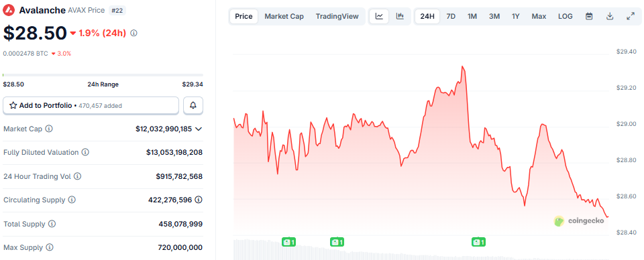Toggle the LOG scale option

565,16
